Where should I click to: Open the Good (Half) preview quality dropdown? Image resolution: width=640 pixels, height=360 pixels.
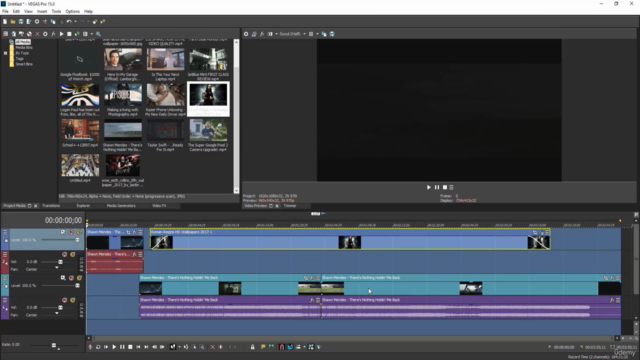coord(293,34)
